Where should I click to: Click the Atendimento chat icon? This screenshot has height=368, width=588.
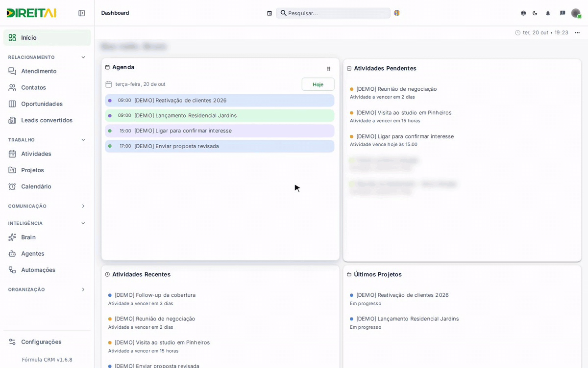[x=12, y=71]
